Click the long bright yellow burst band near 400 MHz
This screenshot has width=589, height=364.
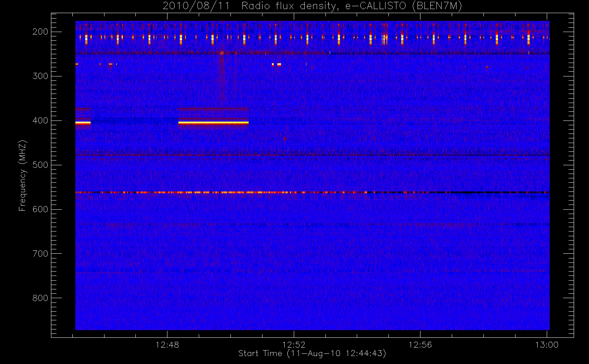click(213, 123)
